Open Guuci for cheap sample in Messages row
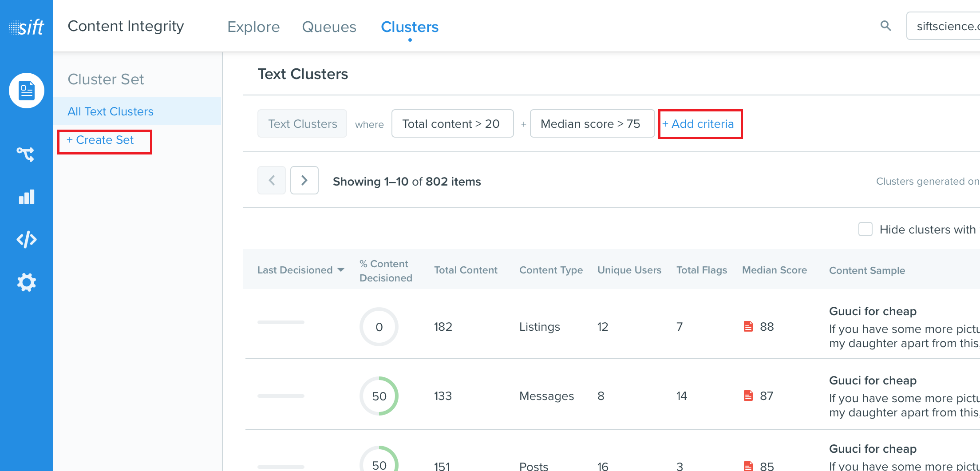Screen dimensions: 980x471 click(873, 380)
